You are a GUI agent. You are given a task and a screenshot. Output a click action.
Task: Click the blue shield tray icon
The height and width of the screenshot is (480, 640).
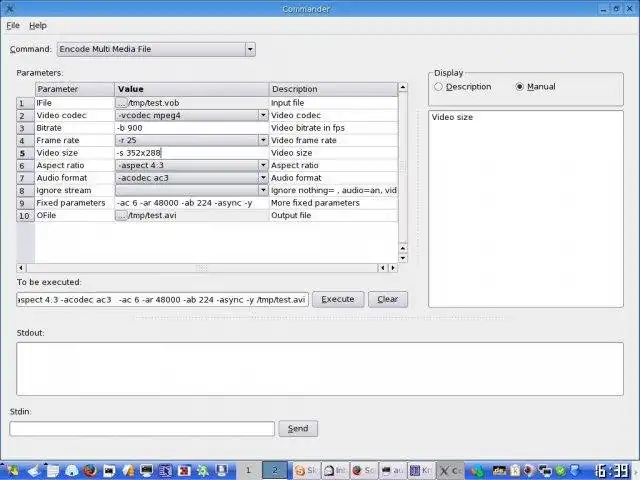click(x=575, y=471)
